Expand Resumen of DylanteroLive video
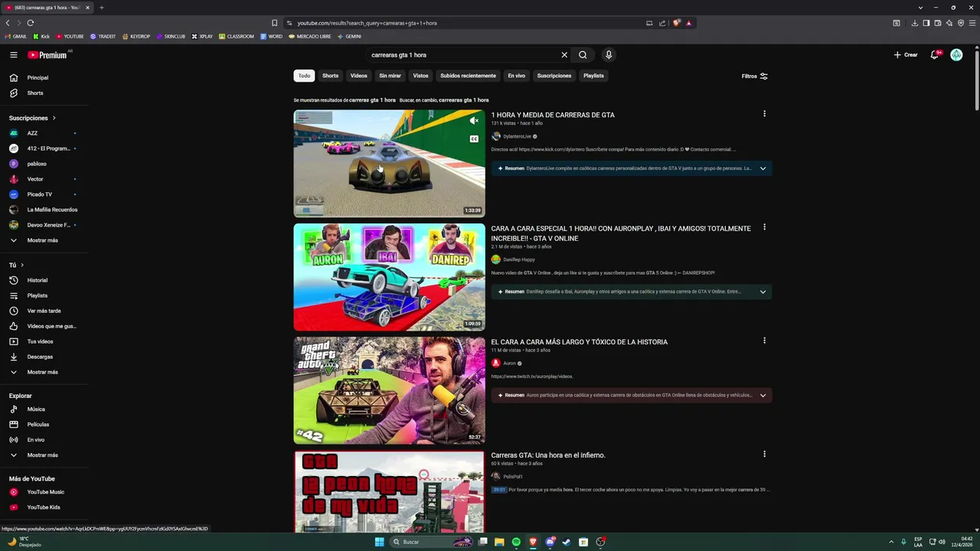Viewport: 980px width, 551px height. click(x=763, y=168)
